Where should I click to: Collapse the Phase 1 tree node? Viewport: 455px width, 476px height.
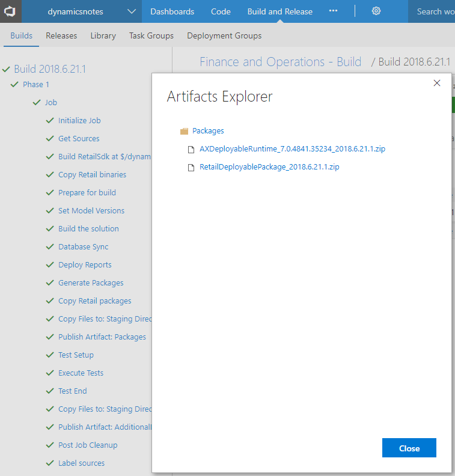(14, 85)
